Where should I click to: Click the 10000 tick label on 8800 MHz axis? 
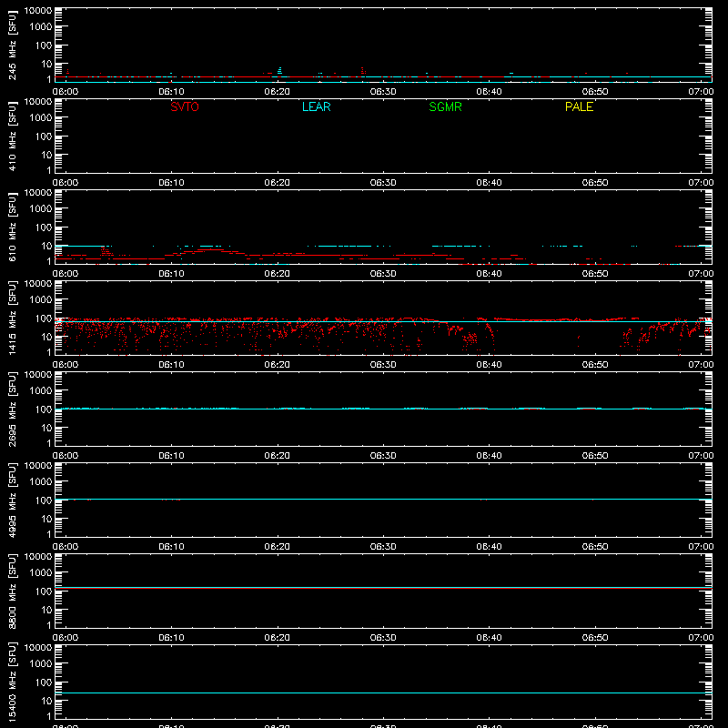tap(38, 557)
